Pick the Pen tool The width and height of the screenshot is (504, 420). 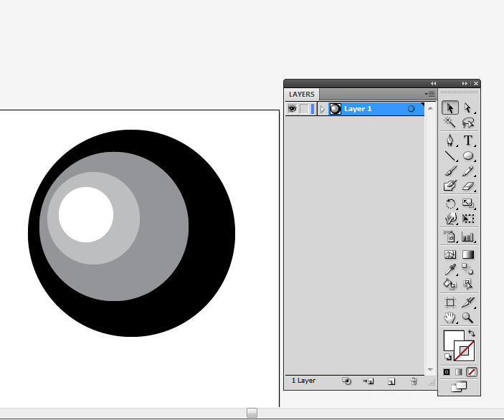tap(450, 140)
